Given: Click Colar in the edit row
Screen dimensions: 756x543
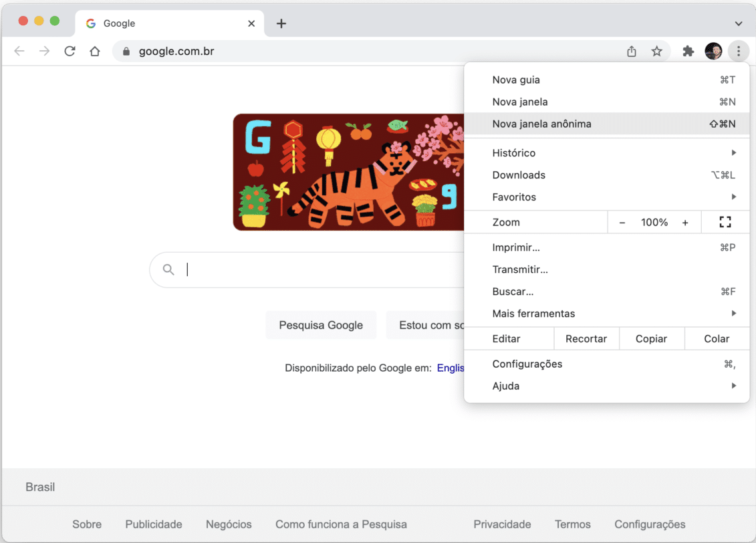Looking at the screenshot, I should pos(717,338).
